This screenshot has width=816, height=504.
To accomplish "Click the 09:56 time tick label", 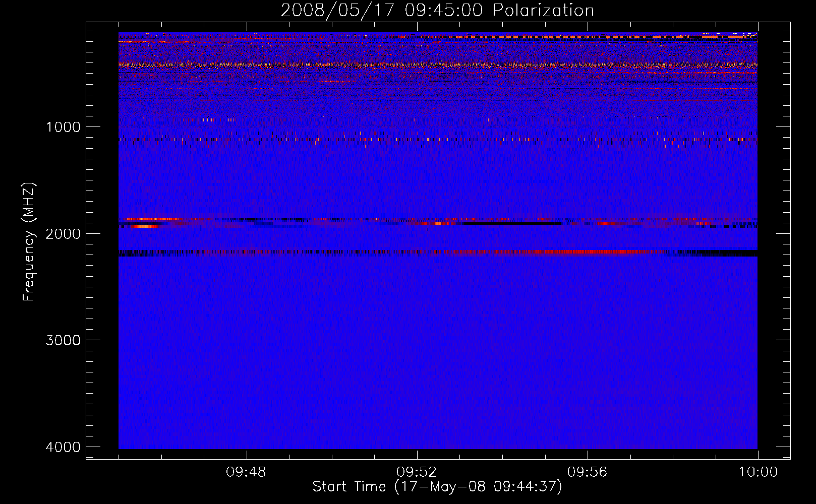I will [588, 472].
